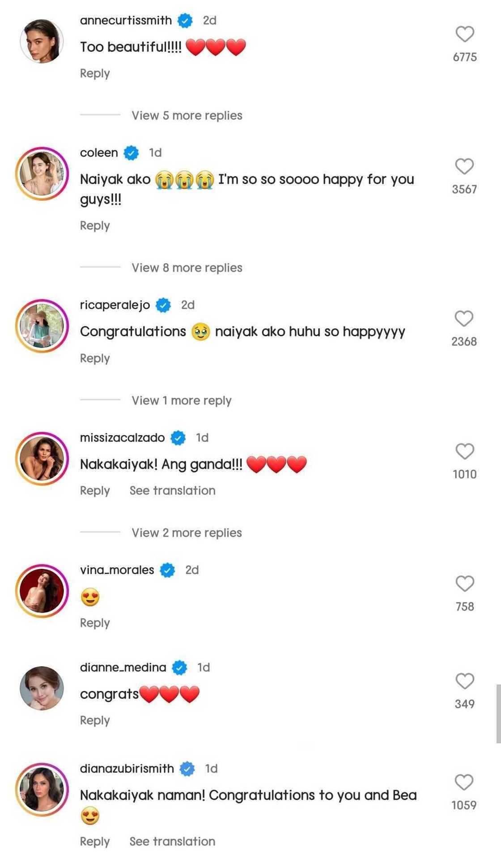Click the comments scrollbar handle
Screen dimensions: 501x868
(498, 713)
